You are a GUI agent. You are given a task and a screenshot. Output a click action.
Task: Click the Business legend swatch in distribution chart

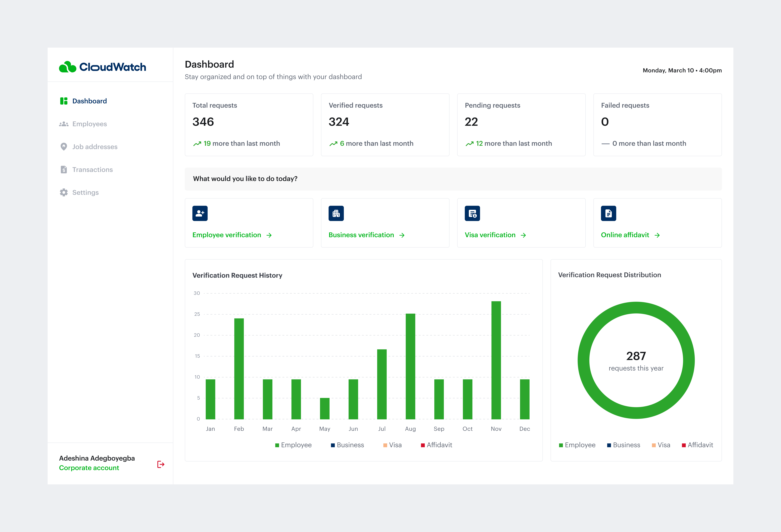pyautogui.click(x=609, y=445)
